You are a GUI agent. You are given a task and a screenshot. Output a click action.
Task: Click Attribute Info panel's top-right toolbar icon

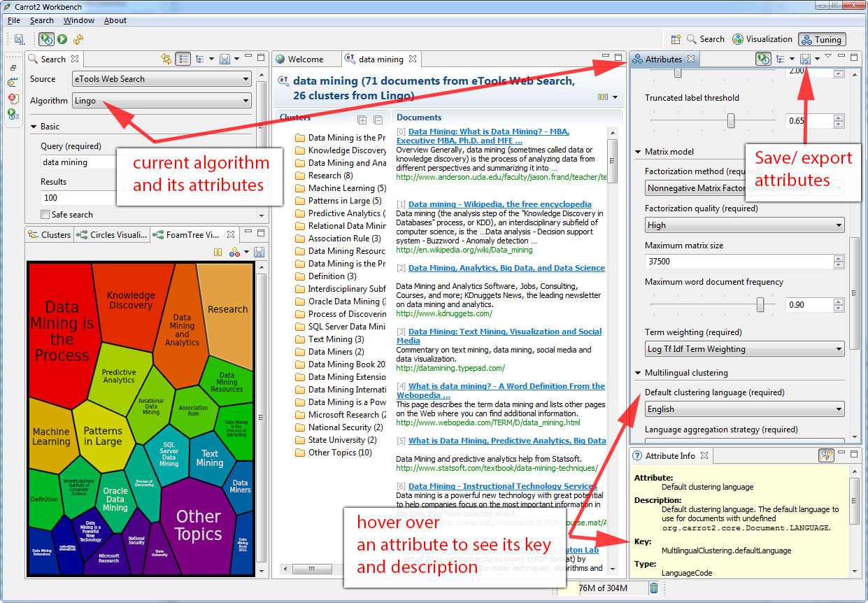click(x=826, y=455)
